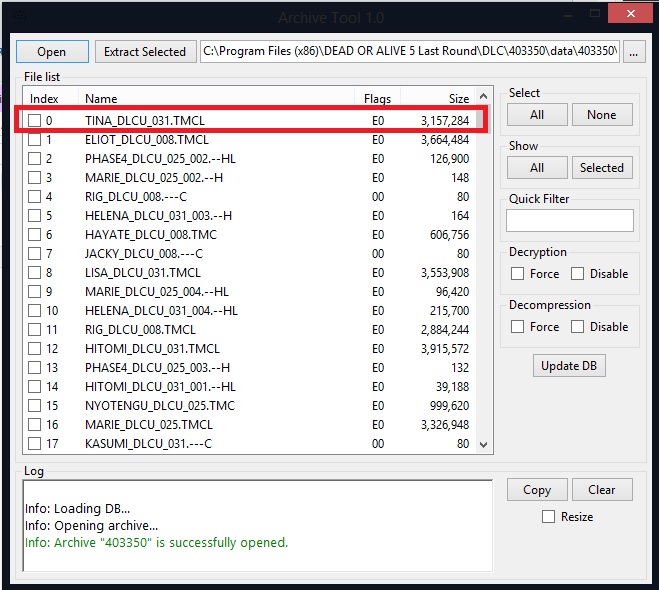The height and width of the screenshot is (590, 659).
Task: Click log line Info: Loading DB...
Action: click(77, 508)
